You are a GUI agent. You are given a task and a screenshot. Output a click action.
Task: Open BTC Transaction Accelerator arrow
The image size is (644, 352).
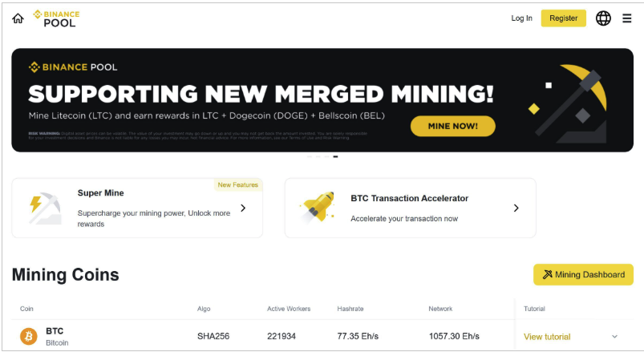click(x=516, y=208)
